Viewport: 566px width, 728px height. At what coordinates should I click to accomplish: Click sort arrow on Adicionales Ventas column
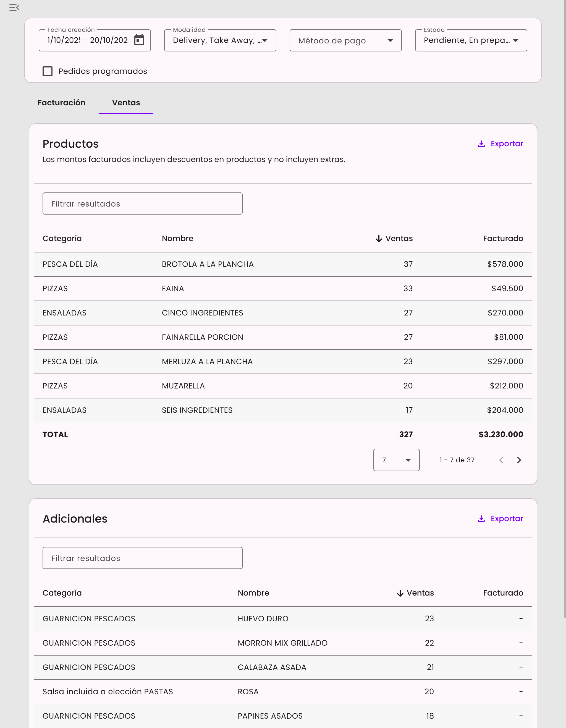[400, 593]
